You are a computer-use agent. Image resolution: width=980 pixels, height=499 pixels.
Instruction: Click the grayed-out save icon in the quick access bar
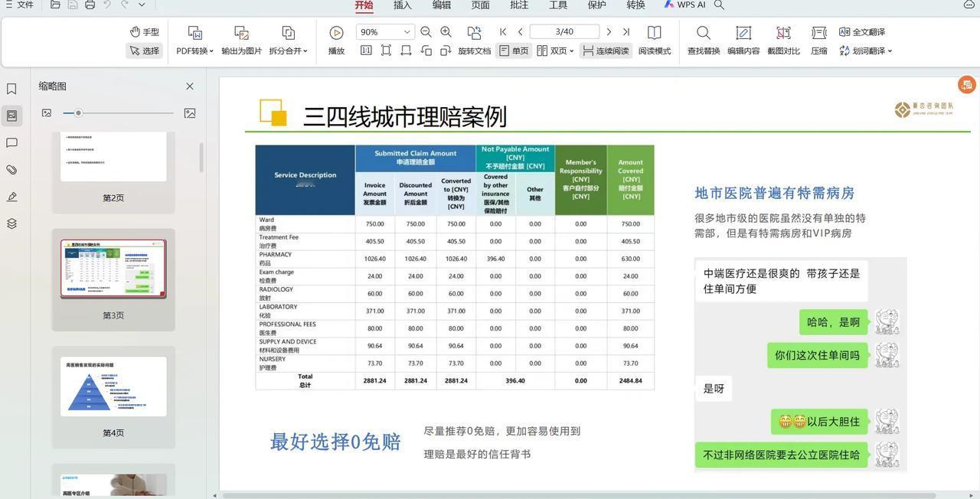coord(73,5)
